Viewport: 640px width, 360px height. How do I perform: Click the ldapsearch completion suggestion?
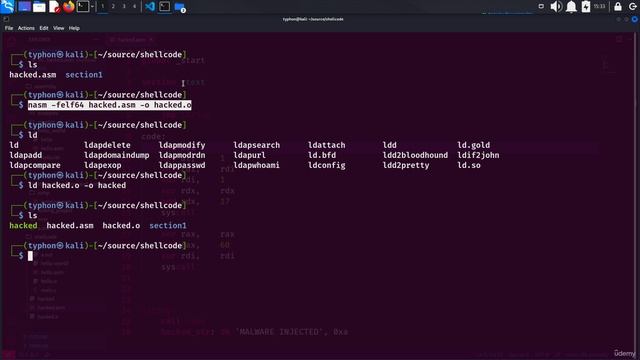tap(257, 145)
